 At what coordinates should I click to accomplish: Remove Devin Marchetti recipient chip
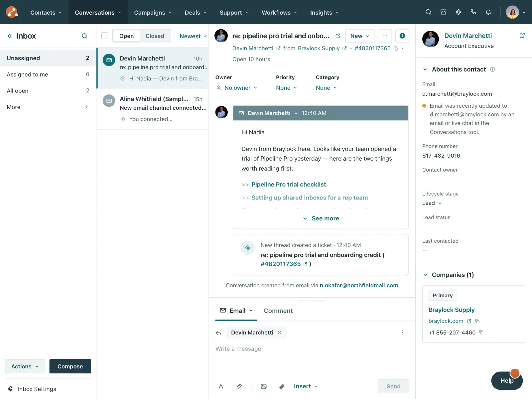pyautogui.click(x=280, y=332)
